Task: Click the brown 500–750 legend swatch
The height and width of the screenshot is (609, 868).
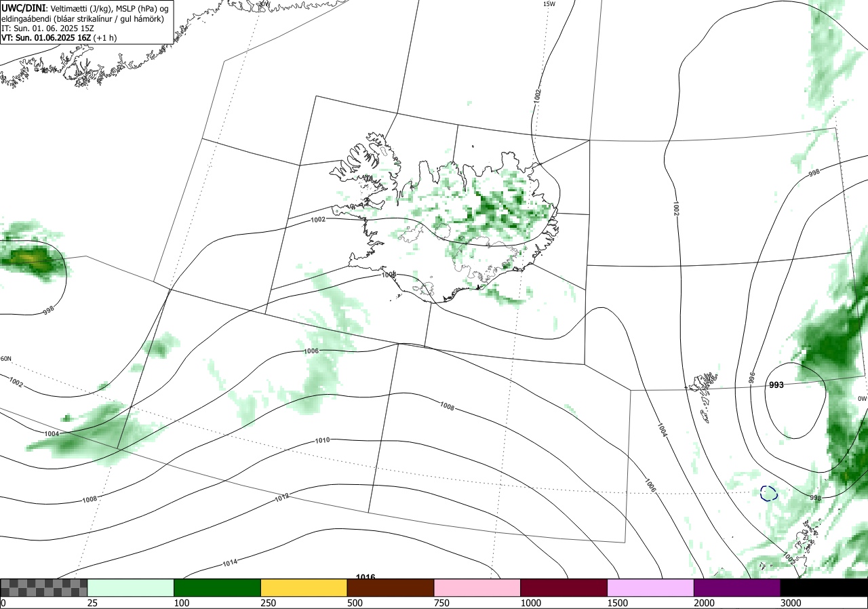Action: point(391,587)
